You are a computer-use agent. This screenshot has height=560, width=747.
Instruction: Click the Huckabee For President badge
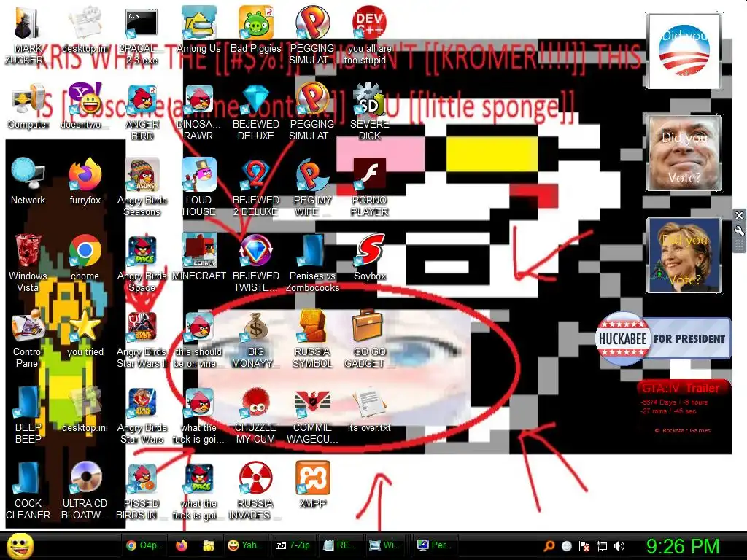pyautogui.click(x=662, y=338)
